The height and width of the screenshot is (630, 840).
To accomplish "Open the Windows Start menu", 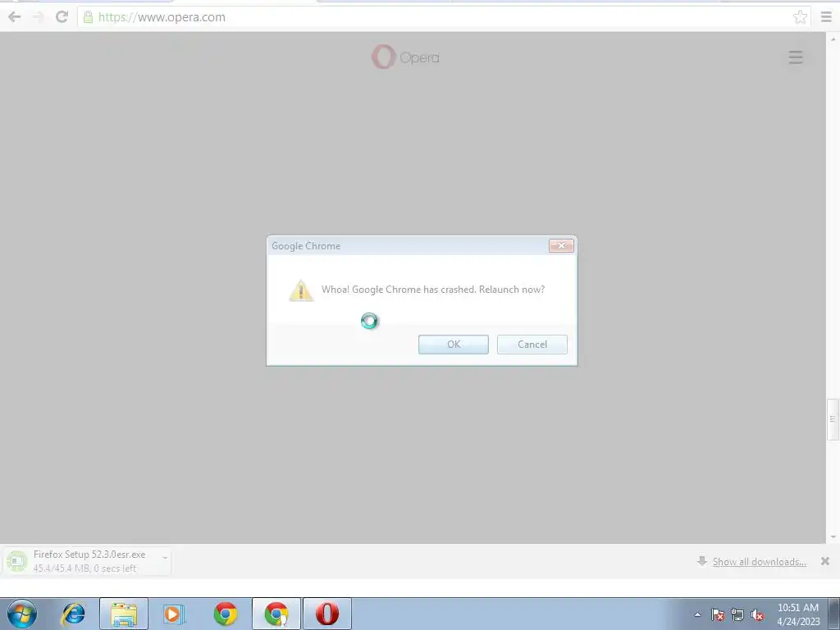I will pyautogui.click(x=22, y=614).
